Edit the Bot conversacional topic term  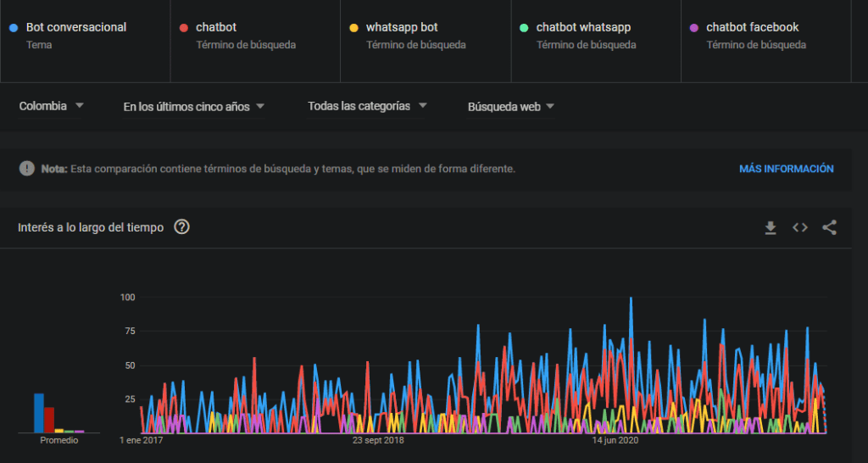[76, 27]
